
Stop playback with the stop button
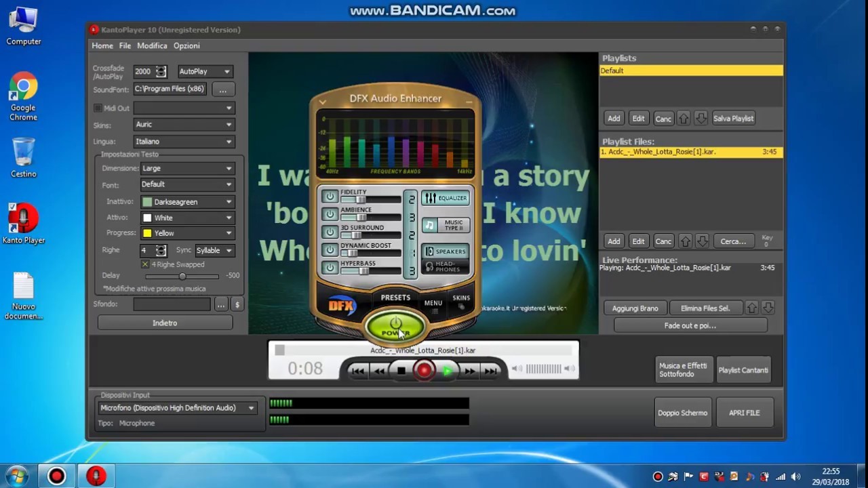(x=401, y=371)
